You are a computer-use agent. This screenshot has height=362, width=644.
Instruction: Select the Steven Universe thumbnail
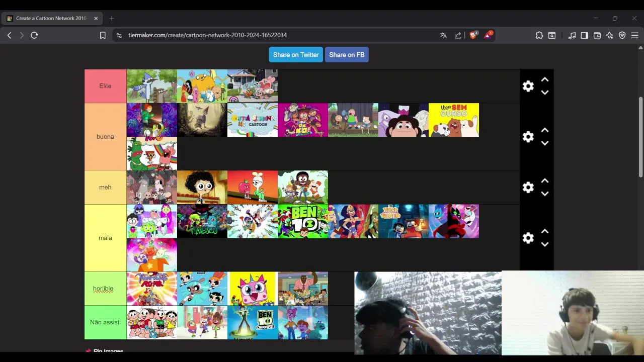pyautogui.click(x=404, y=120)
